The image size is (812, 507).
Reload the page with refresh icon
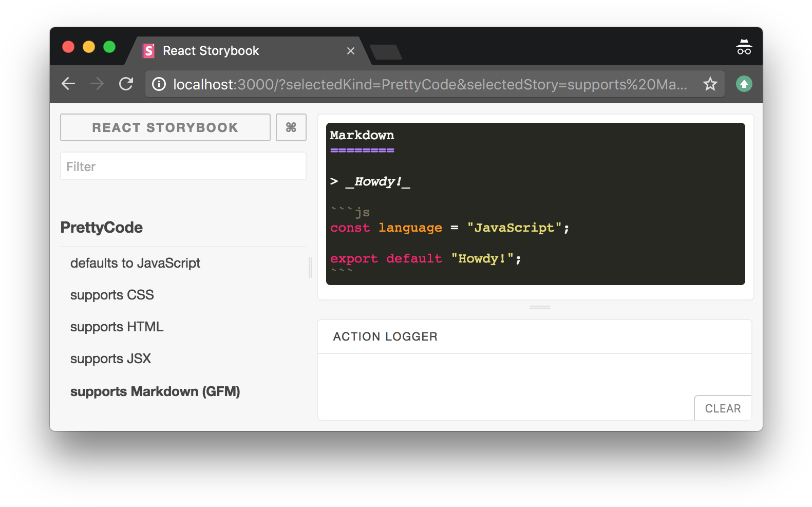[126, 84]
